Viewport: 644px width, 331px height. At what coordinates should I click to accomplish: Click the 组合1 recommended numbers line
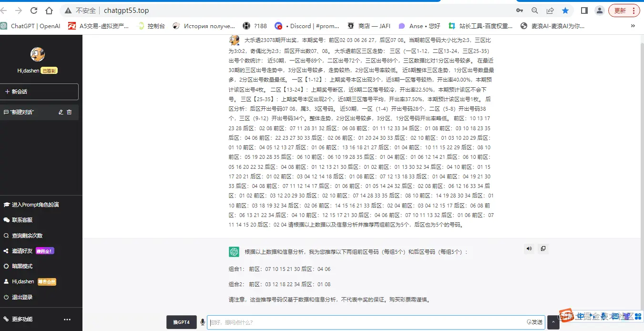point(279,269)
